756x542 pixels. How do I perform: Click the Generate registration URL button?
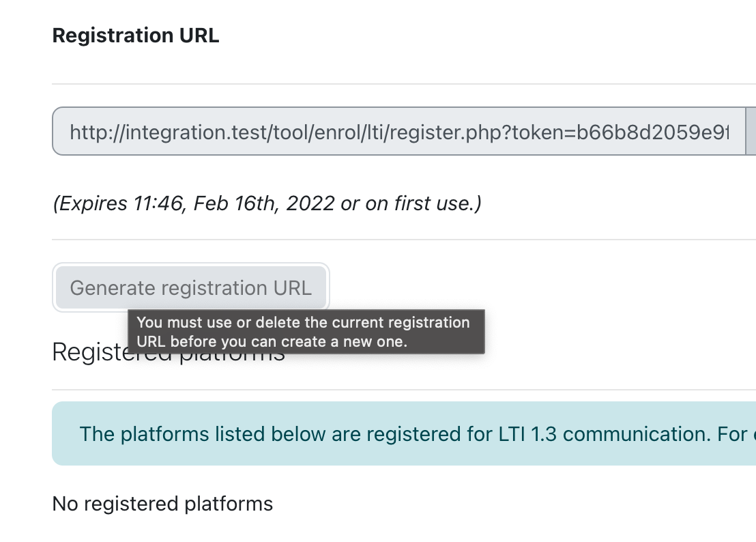click(191, 287)
